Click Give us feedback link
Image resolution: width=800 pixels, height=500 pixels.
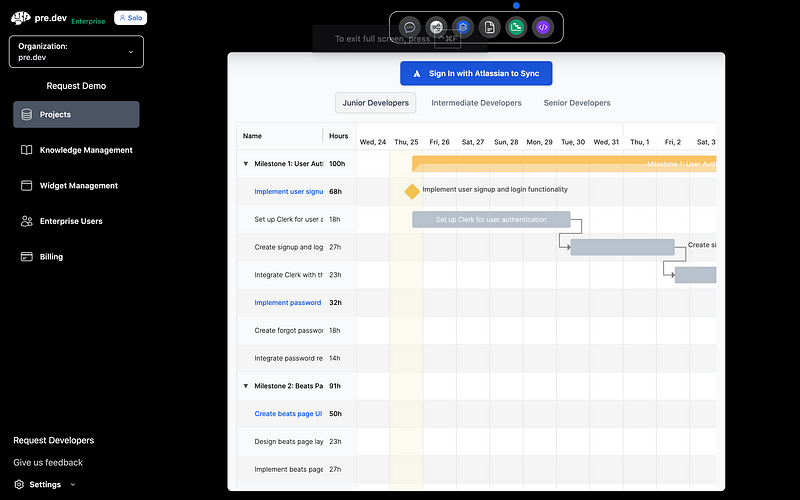[x=48, y=463]
